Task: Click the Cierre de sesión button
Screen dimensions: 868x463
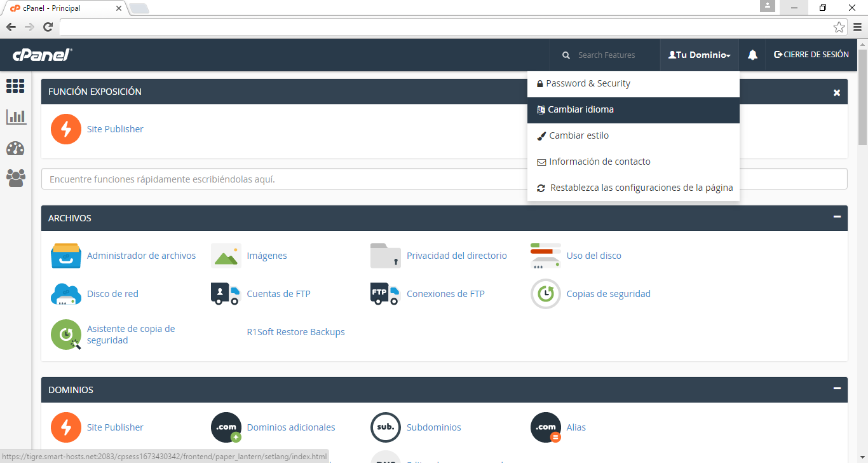Action: [x=811, y=55]
